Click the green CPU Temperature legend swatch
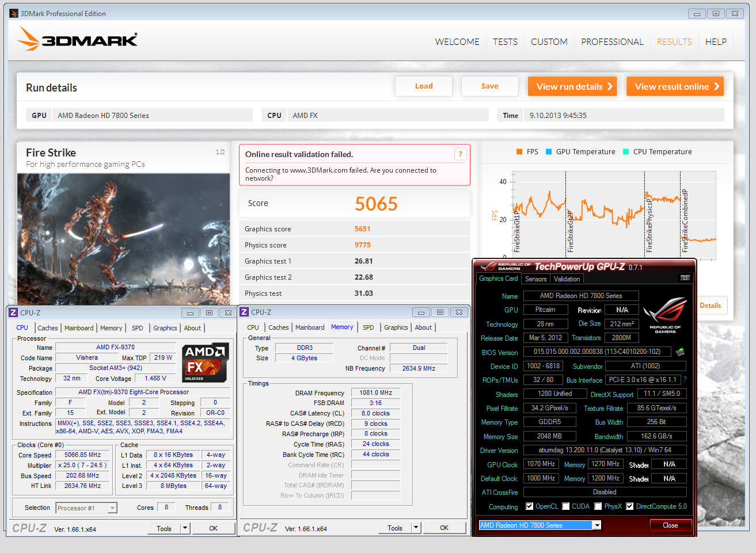The height and width of the screenshot is (553, 756). coord(626,152)
